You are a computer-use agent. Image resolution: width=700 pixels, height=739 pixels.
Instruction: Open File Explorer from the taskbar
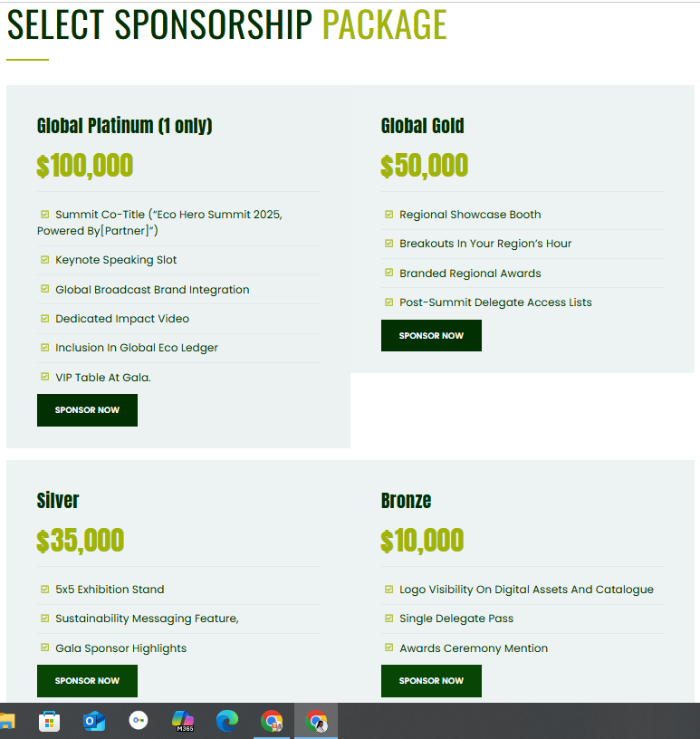[x=6, y=721]
